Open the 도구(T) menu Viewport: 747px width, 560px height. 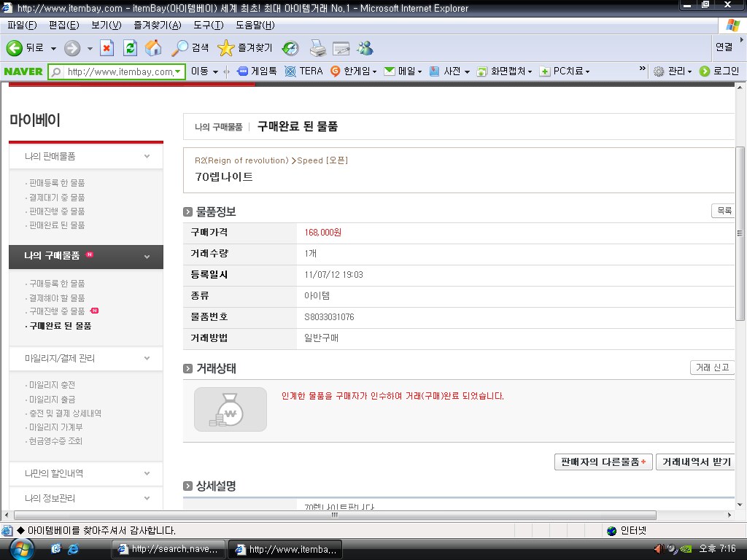[208, 26]
